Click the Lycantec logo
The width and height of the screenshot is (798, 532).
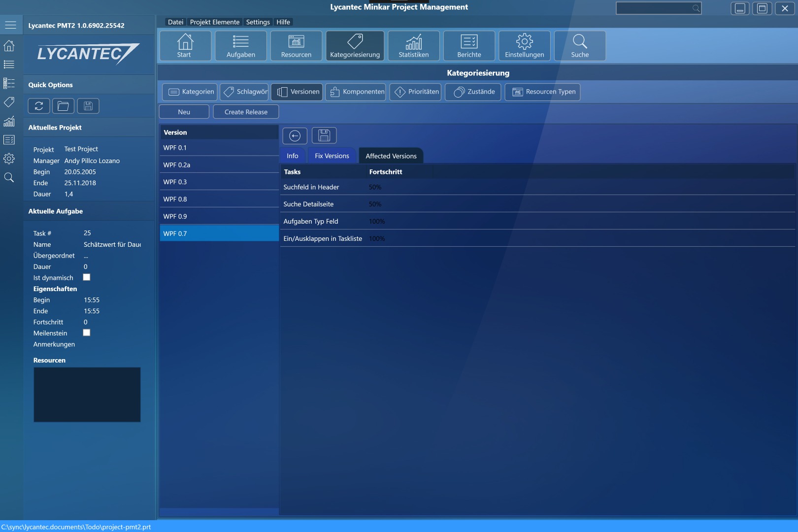tap(88, 54)
